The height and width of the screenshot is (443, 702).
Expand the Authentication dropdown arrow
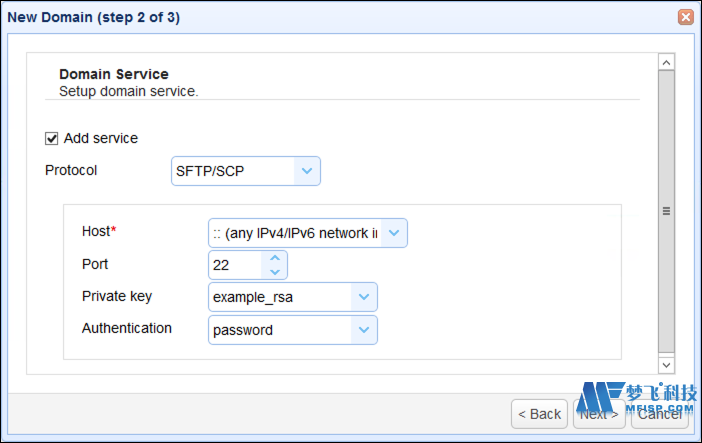[x=364, y=330]
